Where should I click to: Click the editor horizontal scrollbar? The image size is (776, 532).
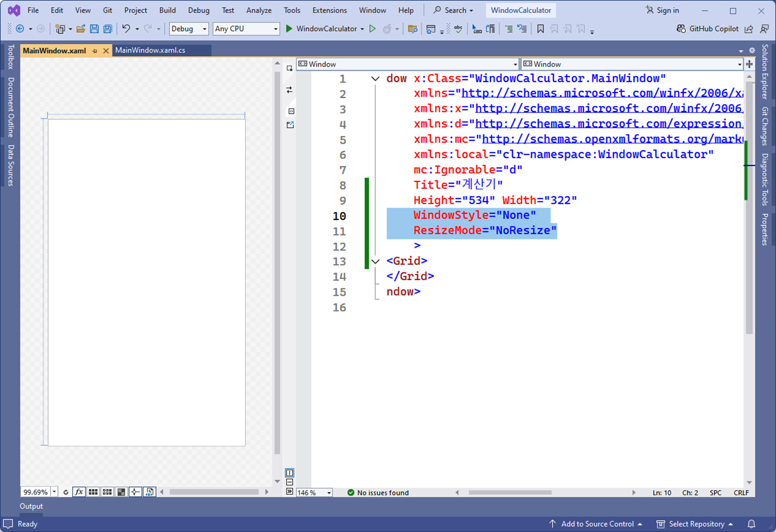coord(510,492)
